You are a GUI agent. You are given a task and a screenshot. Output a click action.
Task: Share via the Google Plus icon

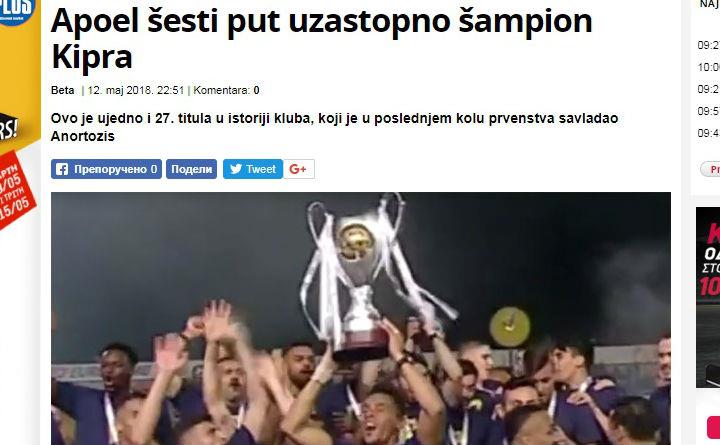298,169
